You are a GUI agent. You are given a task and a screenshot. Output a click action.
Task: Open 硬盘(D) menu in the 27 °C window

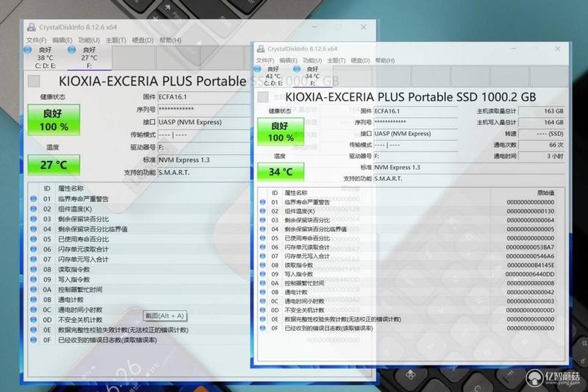point(143,40)
